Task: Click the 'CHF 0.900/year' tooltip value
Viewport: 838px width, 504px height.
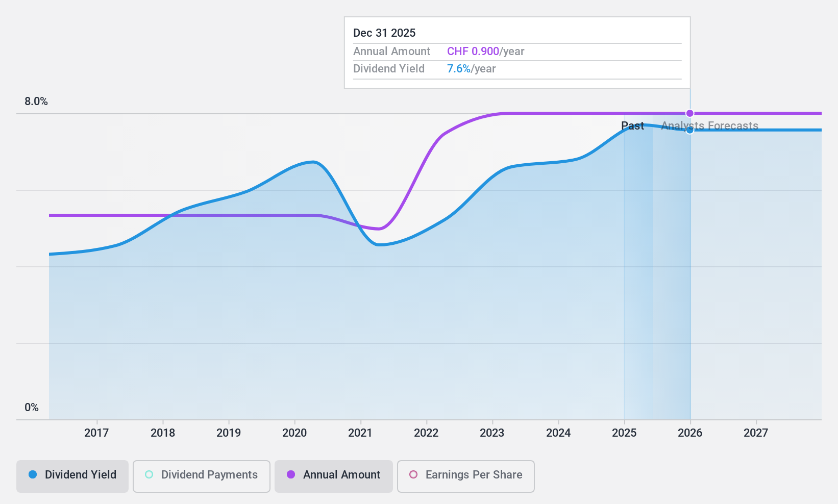Action: (x=486, y=52)
